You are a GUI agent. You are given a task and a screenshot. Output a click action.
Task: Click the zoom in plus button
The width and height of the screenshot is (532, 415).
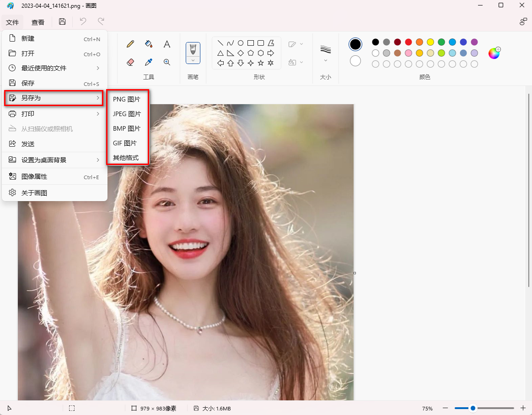(523, 408)
